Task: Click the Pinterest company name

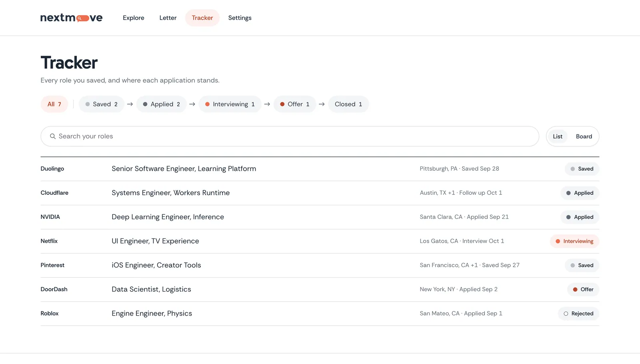Action: (x=52, y=265)
